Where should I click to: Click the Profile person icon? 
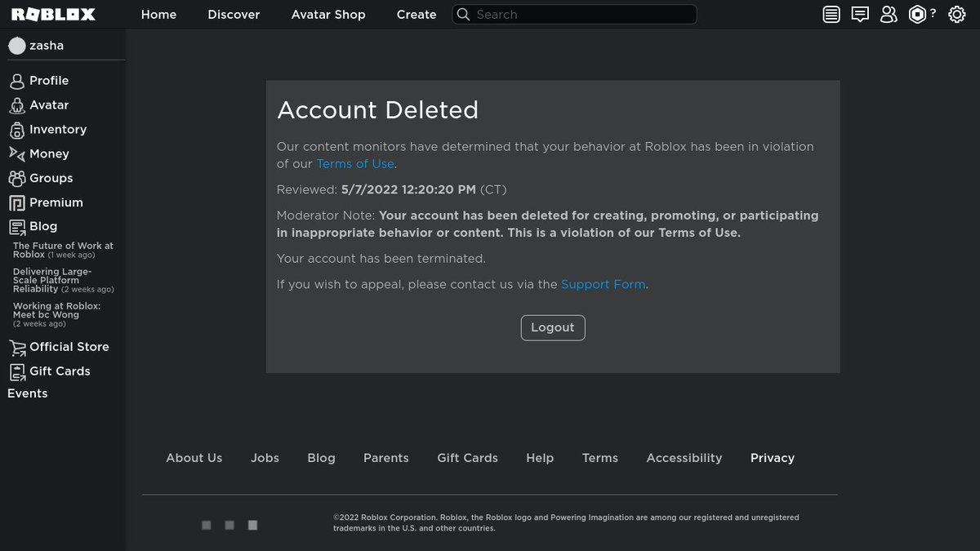coord(16,81)
